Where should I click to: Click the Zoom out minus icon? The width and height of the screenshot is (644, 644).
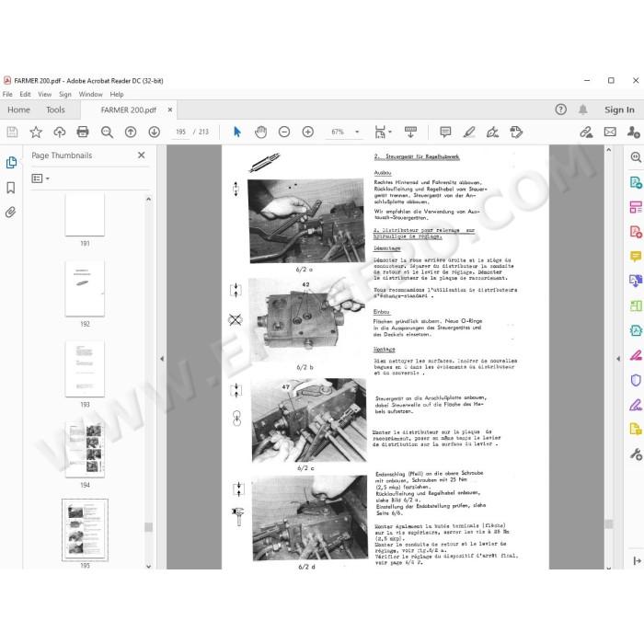click(x=284, y=132)
